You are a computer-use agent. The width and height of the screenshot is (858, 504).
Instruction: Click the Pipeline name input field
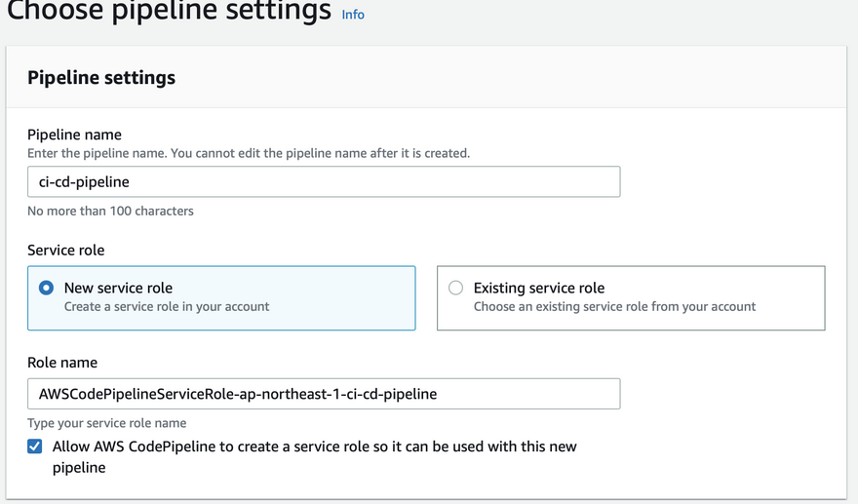coord(323,181)
